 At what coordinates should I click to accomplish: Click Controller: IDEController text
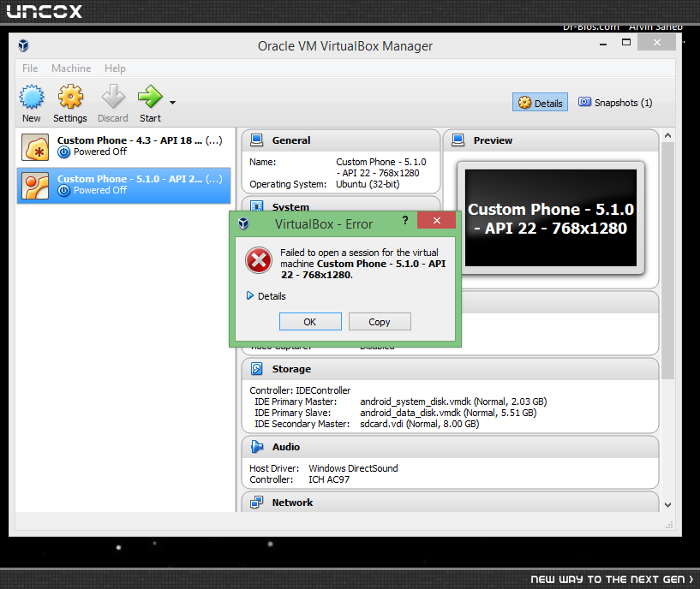[300, 390]
